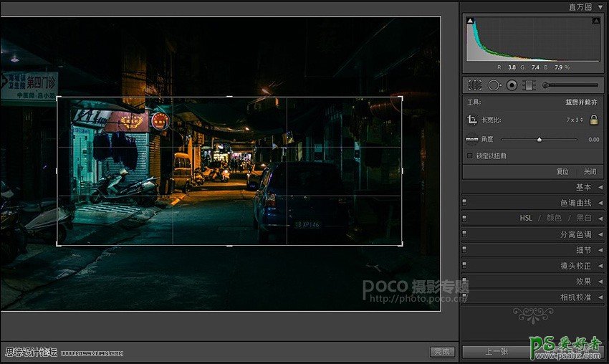
Task: Click the 复位 reset button
Action: [x=563, y=171]
